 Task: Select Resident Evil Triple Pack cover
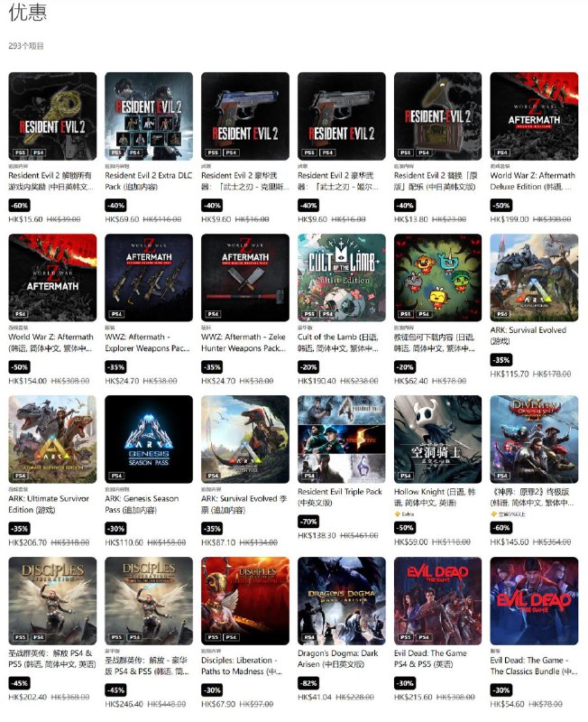tap(342, 440)
